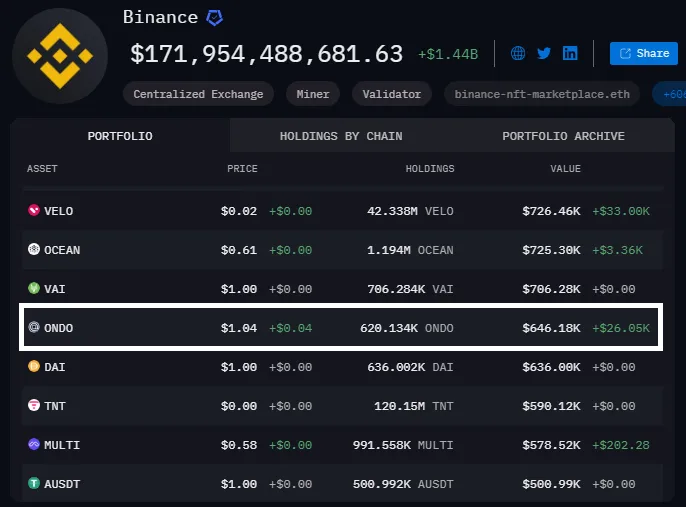Image resolution: width=686 pixels, height=507 pixels.
Task: Open the Twitter profile icon
Action: tap(544, 53)
